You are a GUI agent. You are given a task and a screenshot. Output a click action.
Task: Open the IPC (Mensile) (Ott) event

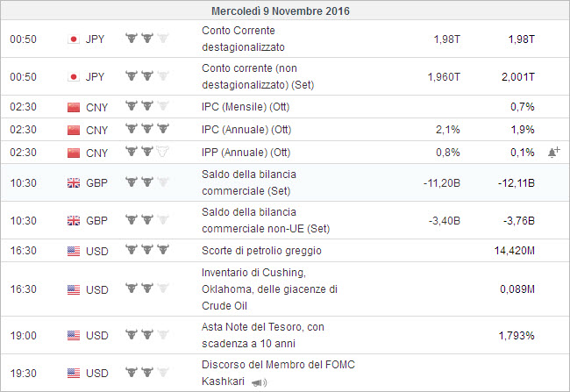point(246,107)
